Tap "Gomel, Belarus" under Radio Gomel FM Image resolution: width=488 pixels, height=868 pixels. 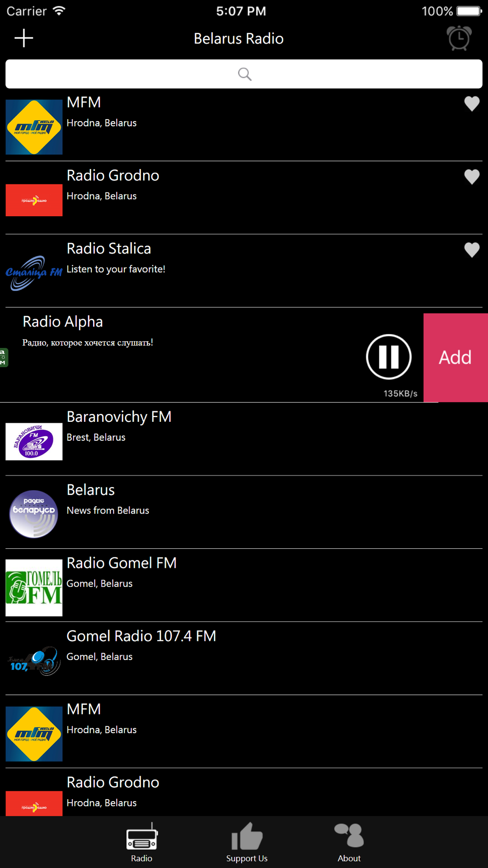(100, 583)
